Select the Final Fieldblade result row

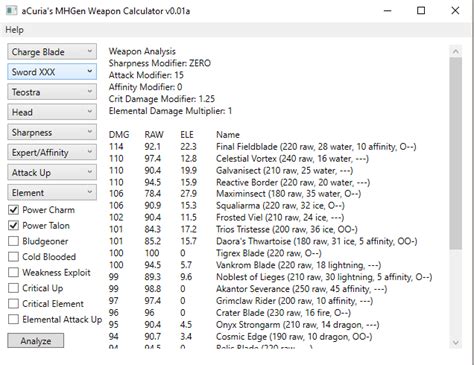(262, 147)
